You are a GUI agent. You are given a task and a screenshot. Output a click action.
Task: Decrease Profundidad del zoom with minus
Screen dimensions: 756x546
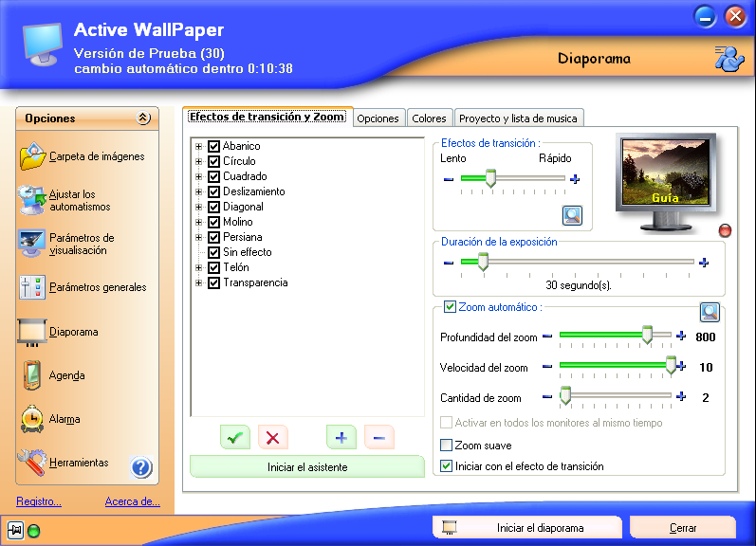pyautogui.click(x=547, y=336)
